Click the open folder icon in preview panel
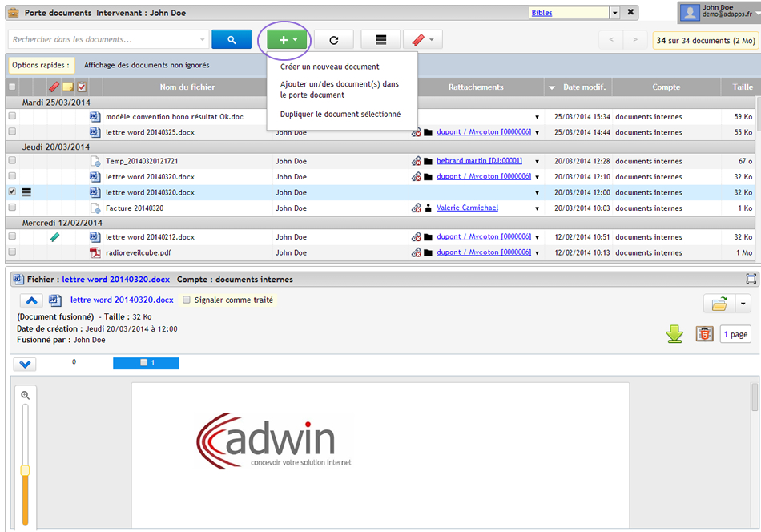The image size is (761, 532). click(719, 304)
